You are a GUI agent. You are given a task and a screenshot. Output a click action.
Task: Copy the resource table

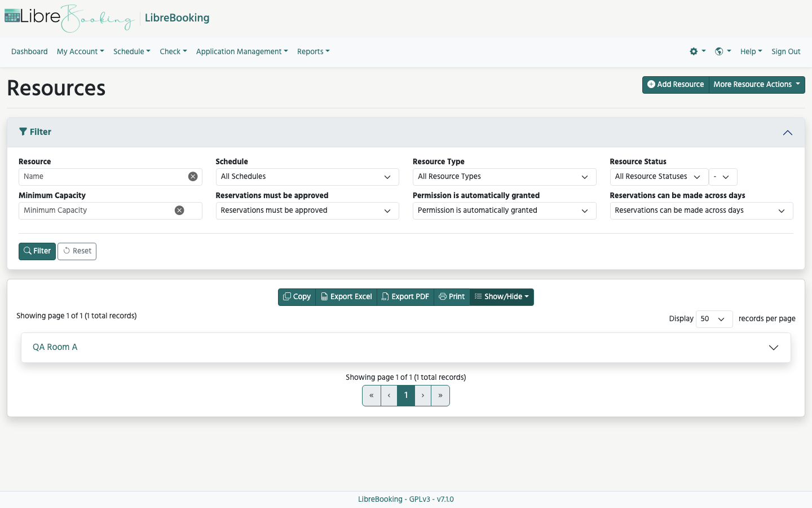point(297,297)
